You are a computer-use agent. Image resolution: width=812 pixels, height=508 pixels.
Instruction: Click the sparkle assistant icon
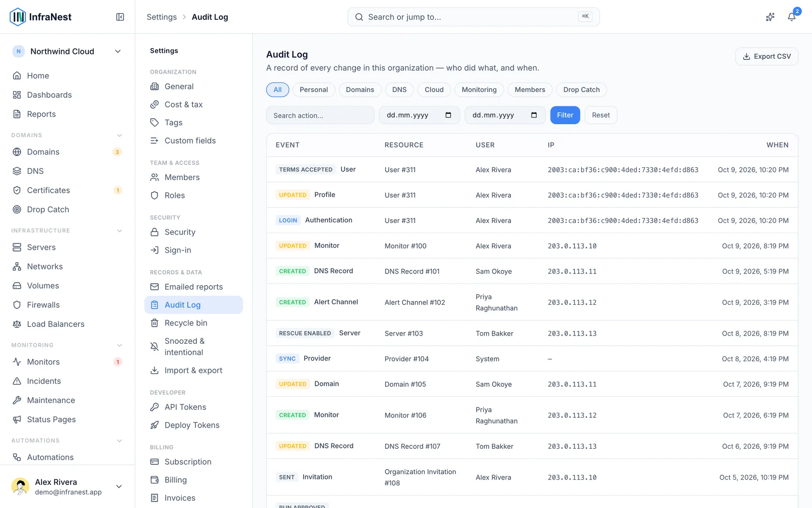click(770, 17)
